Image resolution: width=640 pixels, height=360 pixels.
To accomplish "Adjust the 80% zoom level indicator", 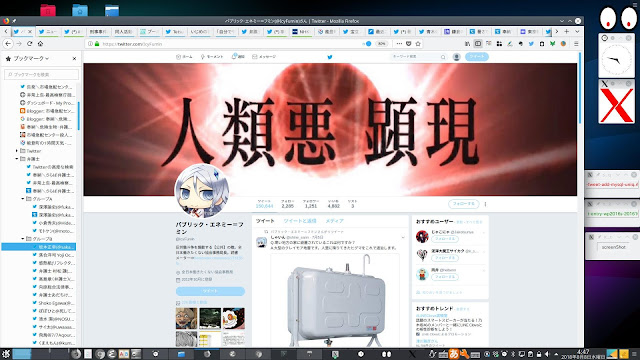I will click(381, 44).
